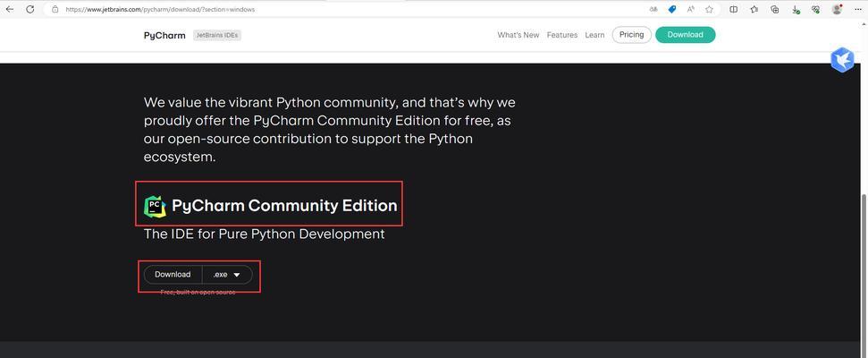Open the JetBrains IDEs badge
The height and width of the screenshot is (358, 868).
pos(217,35)
